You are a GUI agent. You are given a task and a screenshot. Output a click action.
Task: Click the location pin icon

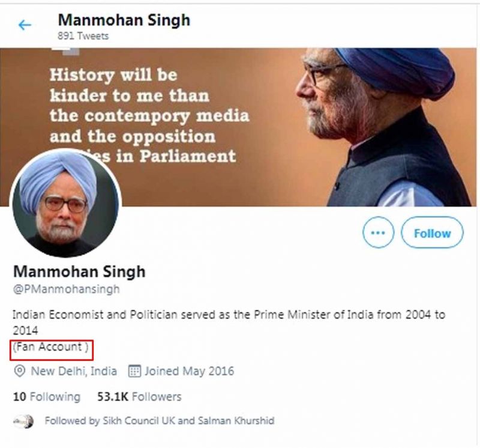pyautogui.click(x=19, y=371)
